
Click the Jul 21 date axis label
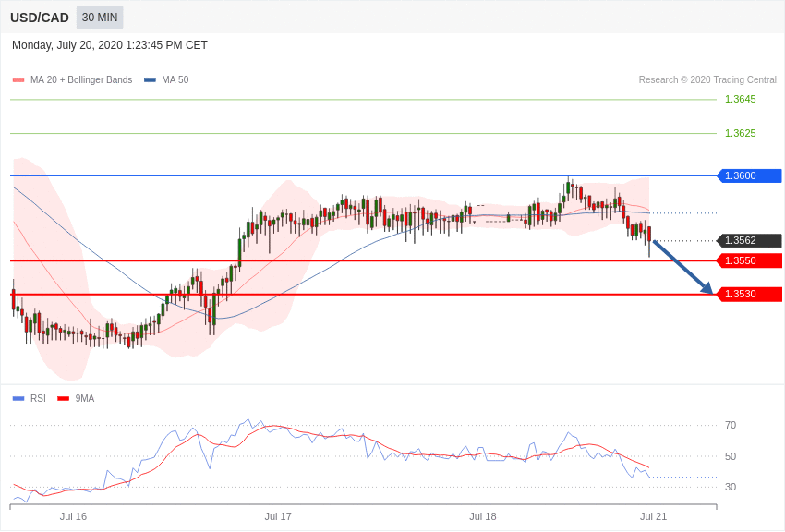coord(653,516)
